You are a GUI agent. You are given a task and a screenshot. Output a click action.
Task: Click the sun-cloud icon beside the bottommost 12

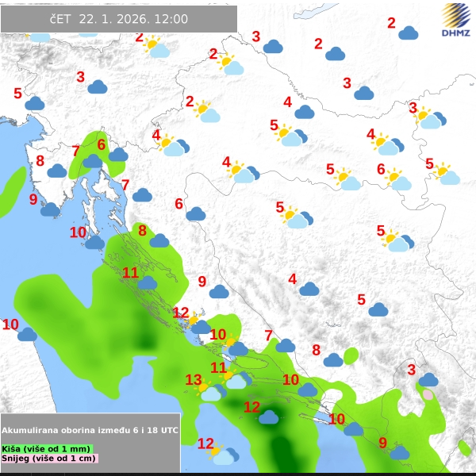click(222, 455)
